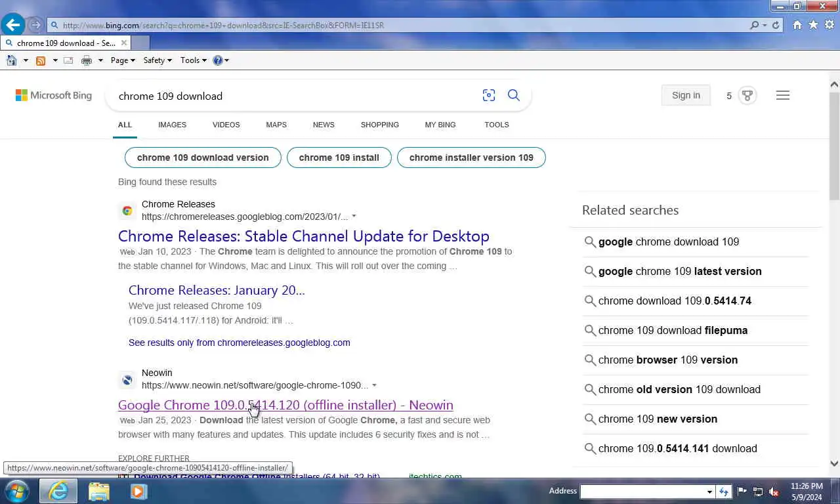Click related search 'chrome 109 download filepuma'
This screenshot has height=504, width=840.
click(673, 330)
